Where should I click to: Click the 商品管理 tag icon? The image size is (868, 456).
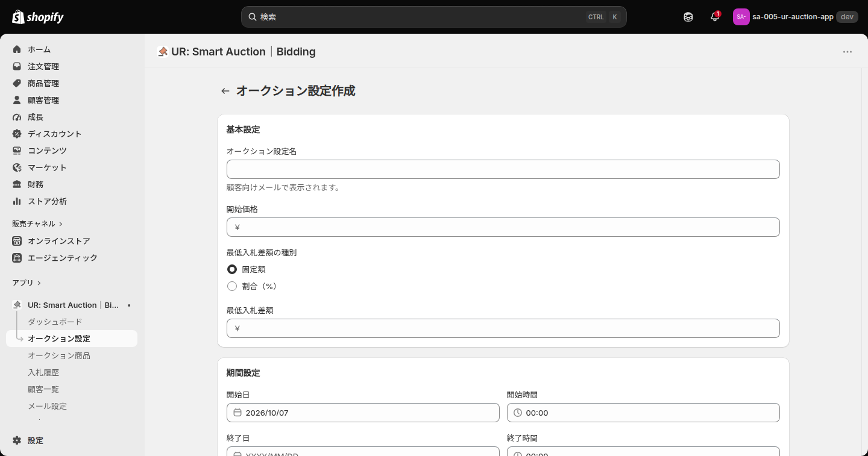(x=17, y=83)
